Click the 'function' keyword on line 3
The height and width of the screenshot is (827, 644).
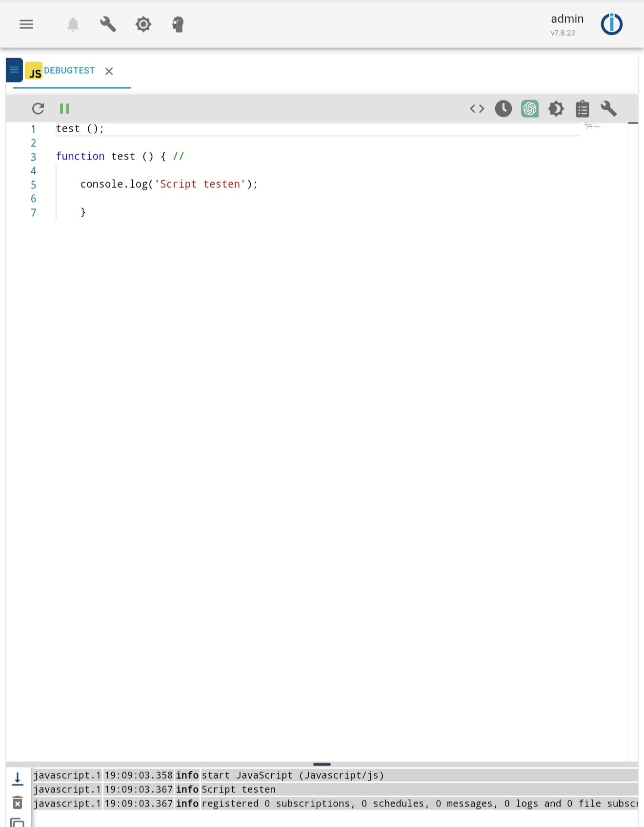pos(80,156)
